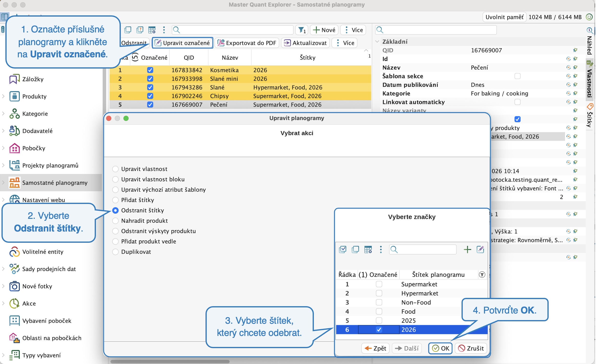Viewport: 596px width, 364px height.
Task: Sort tags by Štítek planogramu column header
Action: tap(438, 275)
